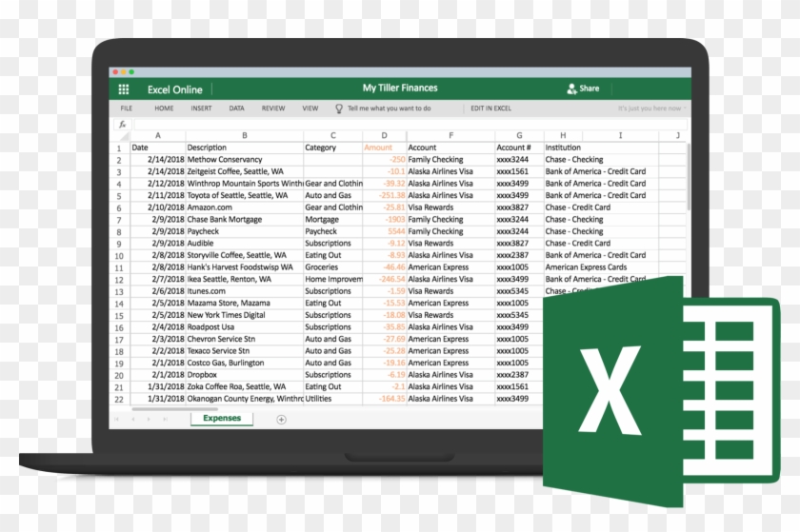Image resolution: width=800 pixels, height=532 pixels.
Task: Select the Expenses sheet tab
Action: point(222,418)
